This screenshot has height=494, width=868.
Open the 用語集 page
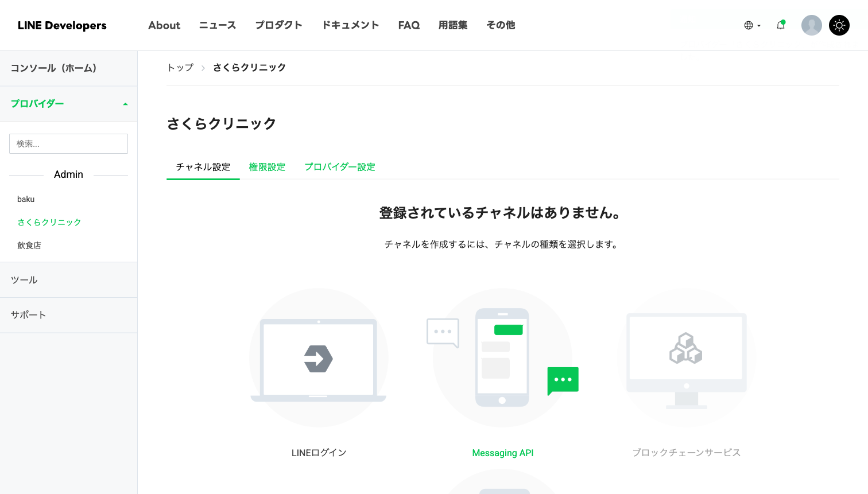(x=453, y=25)
